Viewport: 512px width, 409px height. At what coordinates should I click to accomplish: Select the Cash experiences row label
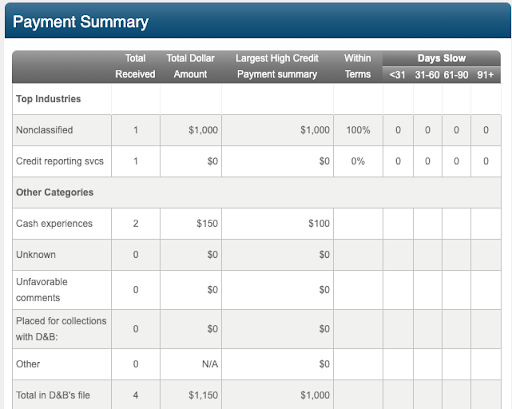pos(54,223)
